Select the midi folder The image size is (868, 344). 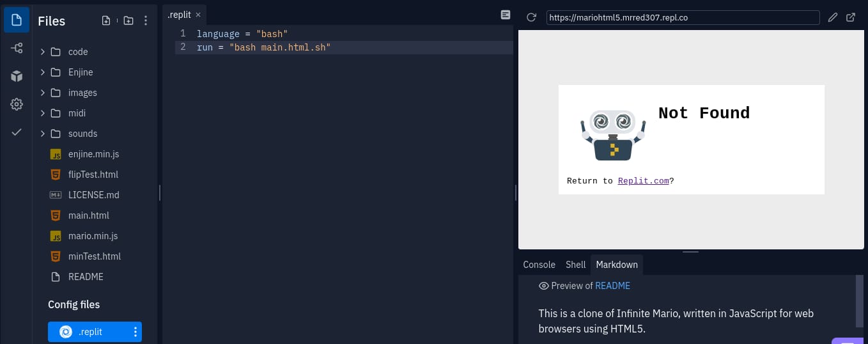(95, 113)
